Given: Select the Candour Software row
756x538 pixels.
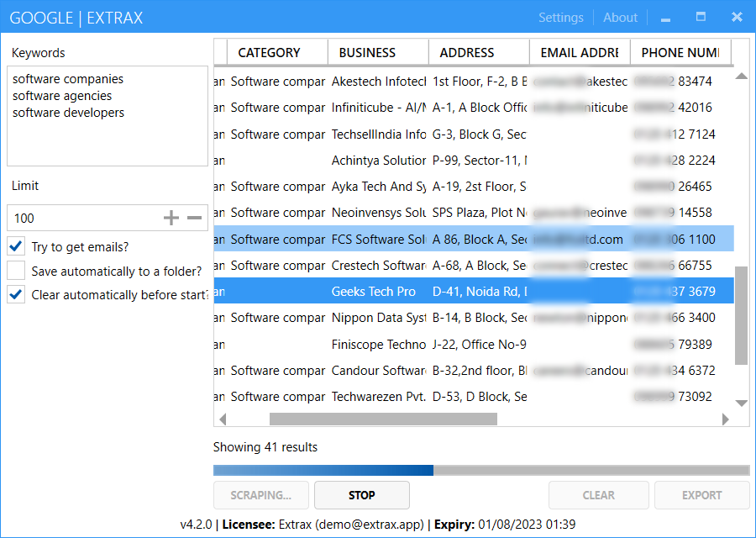Looking at the screenshot, I should tap(474, 370).
